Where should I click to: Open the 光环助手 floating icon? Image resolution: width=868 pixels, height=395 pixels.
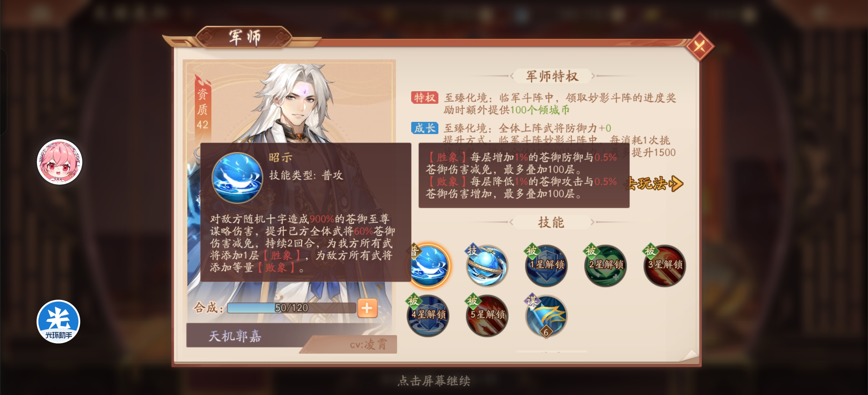[x=58, y=322]
